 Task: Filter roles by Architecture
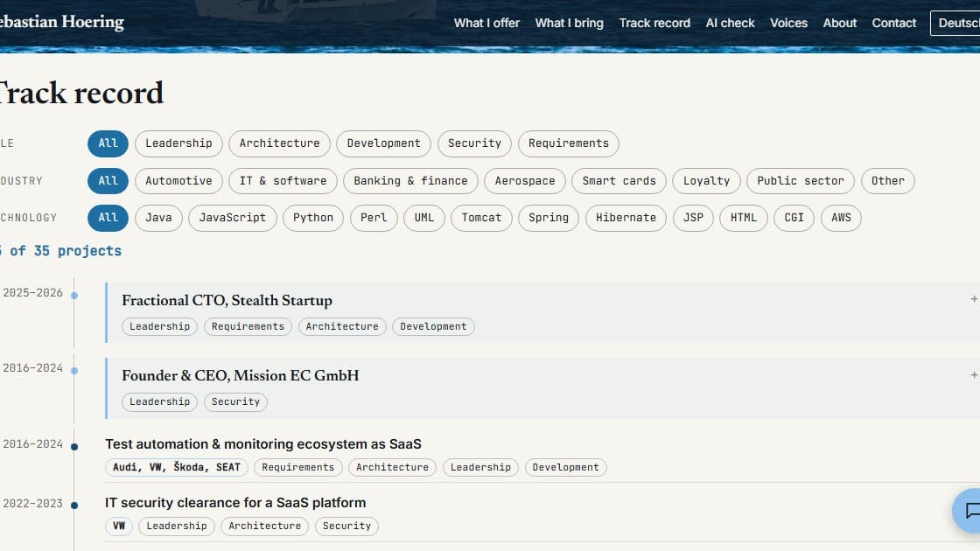279,143
